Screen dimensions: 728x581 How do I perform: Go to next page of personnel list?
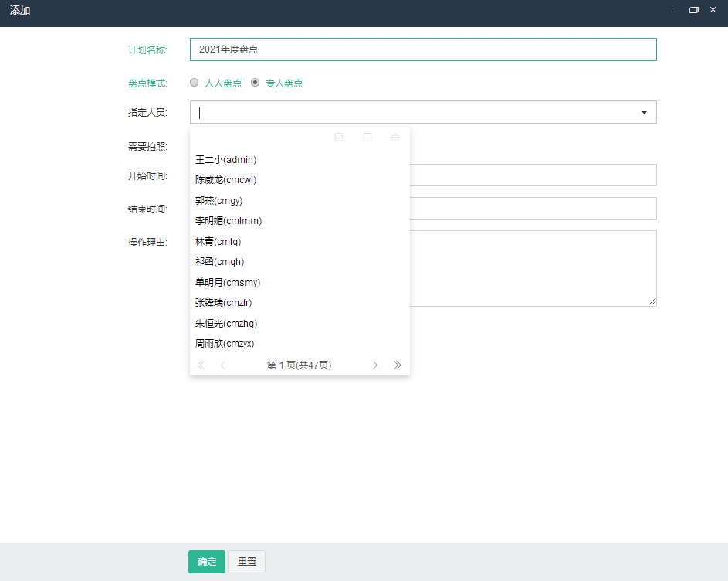375,365
